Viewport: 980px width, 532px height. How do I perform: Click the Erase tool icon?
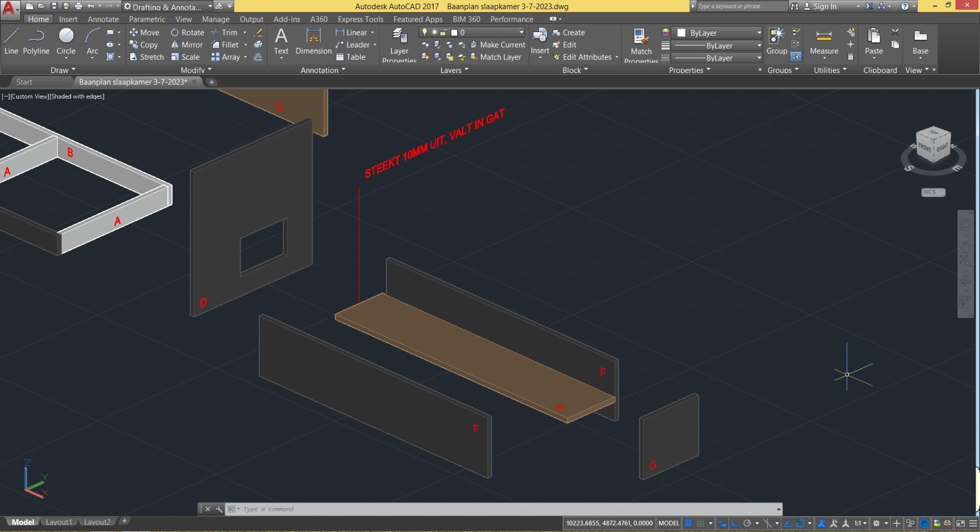pos(258,33)
